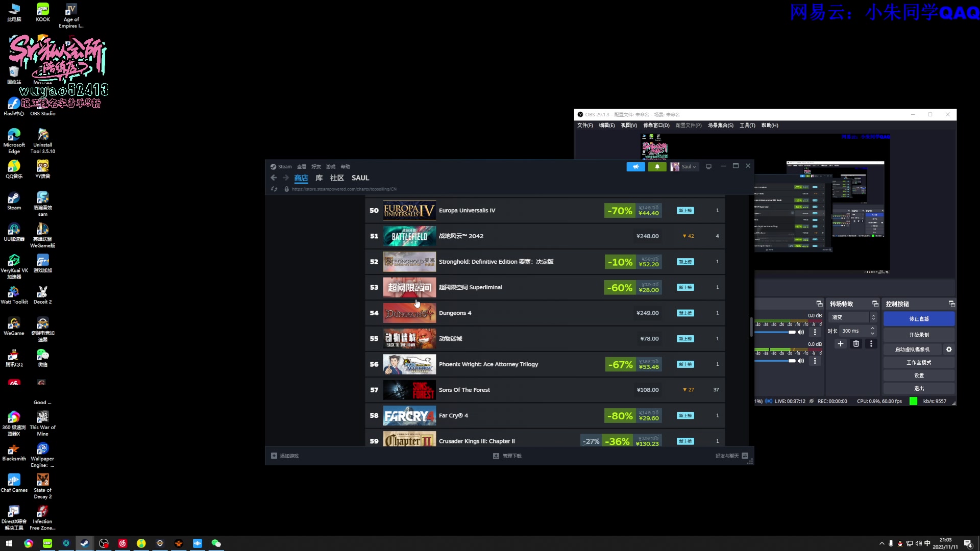This screenshot has width=980, height=551.
Task: Open the Steam menu in title bar
Action: (281, 167)
